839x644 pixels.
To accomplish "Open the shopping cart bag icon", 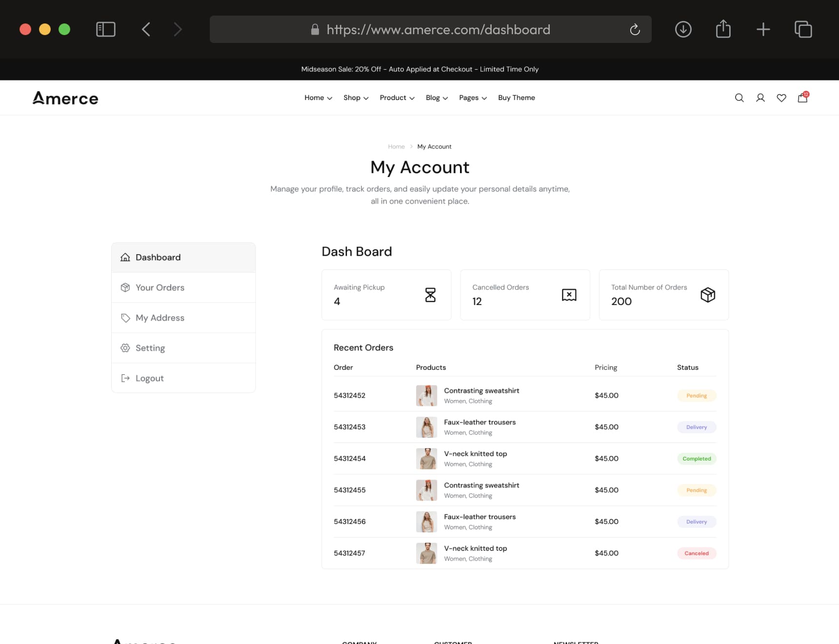I will tap(802, 98).
